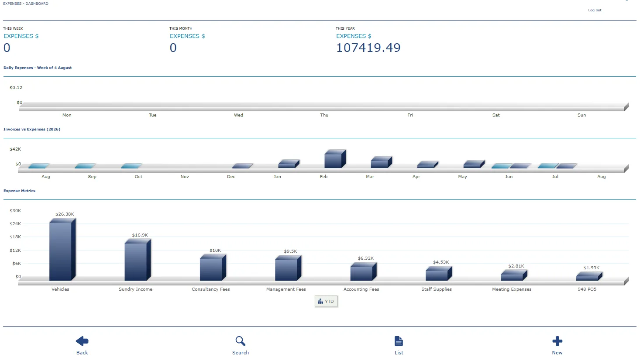Viewport: 640px width, 364px height.
Task: Select the Accounting Fees bar
Action: [363, 271]
